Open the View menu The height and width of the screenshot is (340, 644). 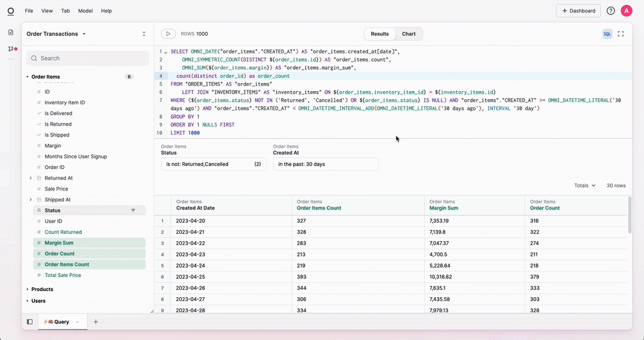(x=47, y=11)
